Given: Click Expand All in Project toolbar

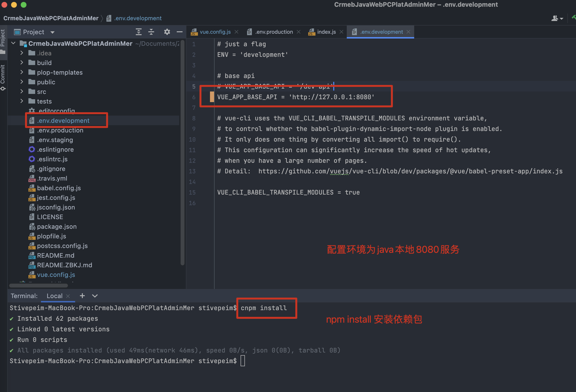Looking at the screenshot, I should tap(138, 32).
